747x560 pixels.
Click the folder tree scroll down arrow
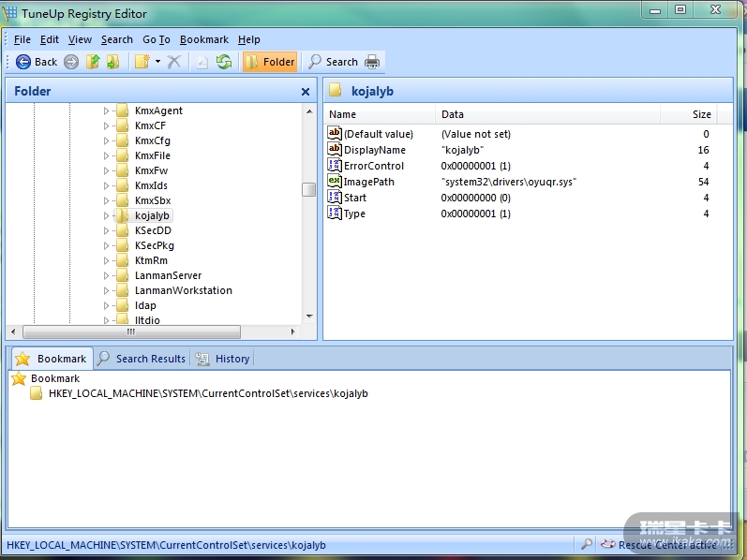pyautogui.click(x=309, y=317)
